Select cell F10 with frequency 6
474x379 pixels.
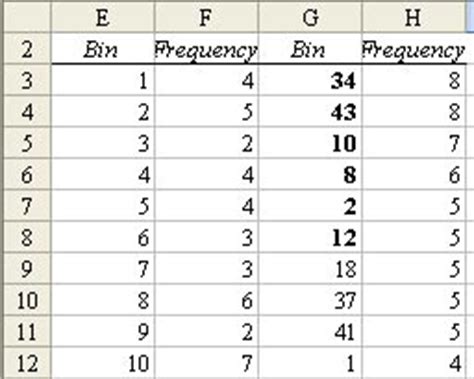click(x=206, y=300)
